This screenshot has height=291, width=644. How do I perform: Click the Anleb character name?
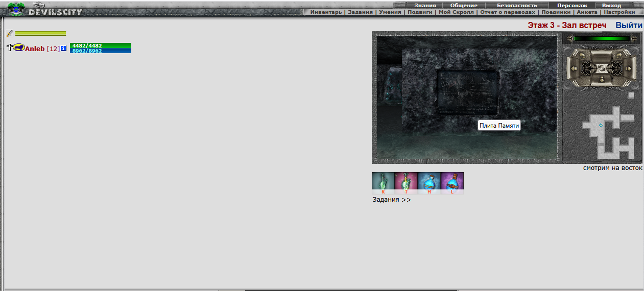(x=35, y=48)
